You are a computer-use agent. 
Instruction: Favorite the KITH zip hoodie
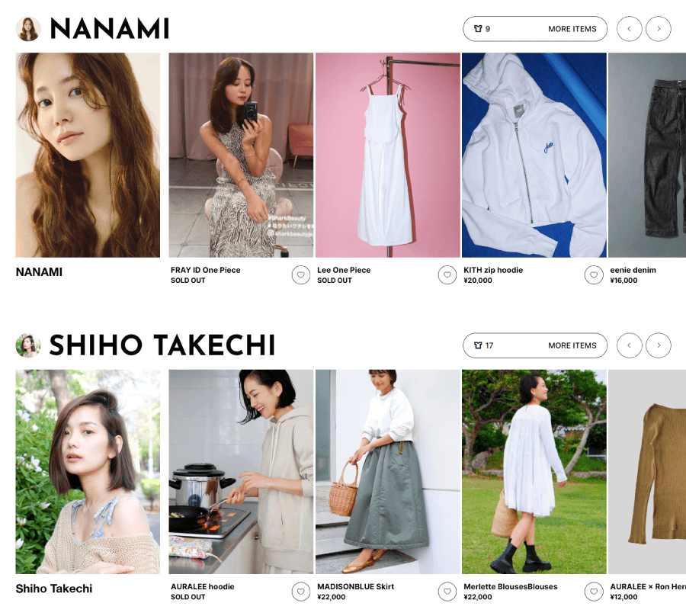pyautogui.click(x=594, y=274)
